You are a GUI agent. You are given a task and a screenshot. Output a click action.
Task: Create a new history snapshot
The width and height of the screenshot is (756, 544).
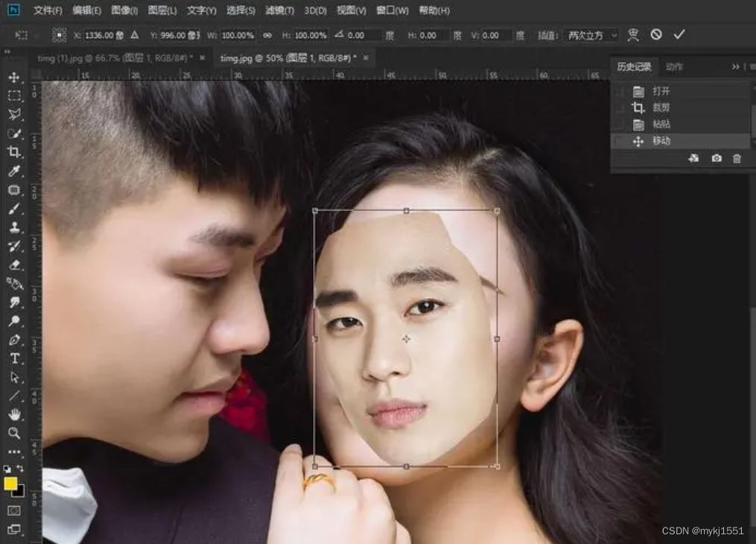pos(717,158)
